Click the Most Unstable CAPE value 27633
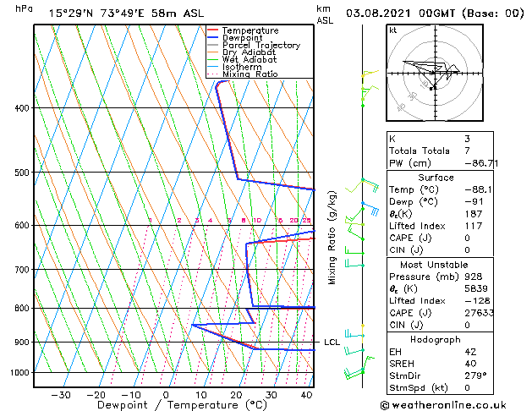Viewport: 532px width, 411px height. [479, 313]
